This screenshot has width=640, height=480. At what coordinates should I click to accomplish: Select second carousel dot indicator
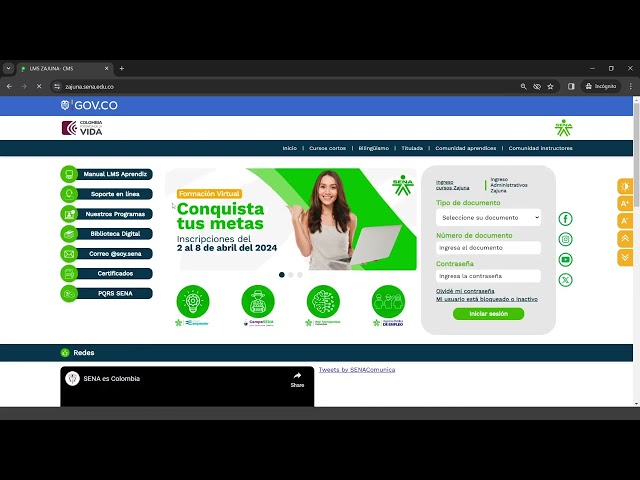click(x=291, y=275)
